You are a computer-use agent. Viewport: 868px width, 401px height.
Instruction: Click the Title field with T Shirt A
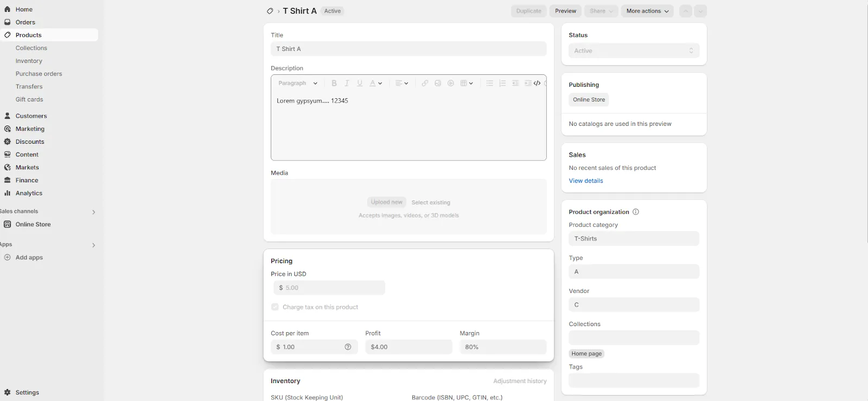(x=409, y=49)
